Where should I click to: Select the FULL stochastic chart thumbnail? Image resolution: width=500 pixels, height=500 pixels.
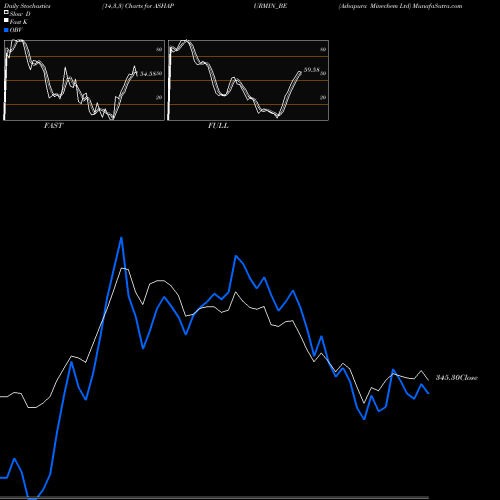click(248, 80)
